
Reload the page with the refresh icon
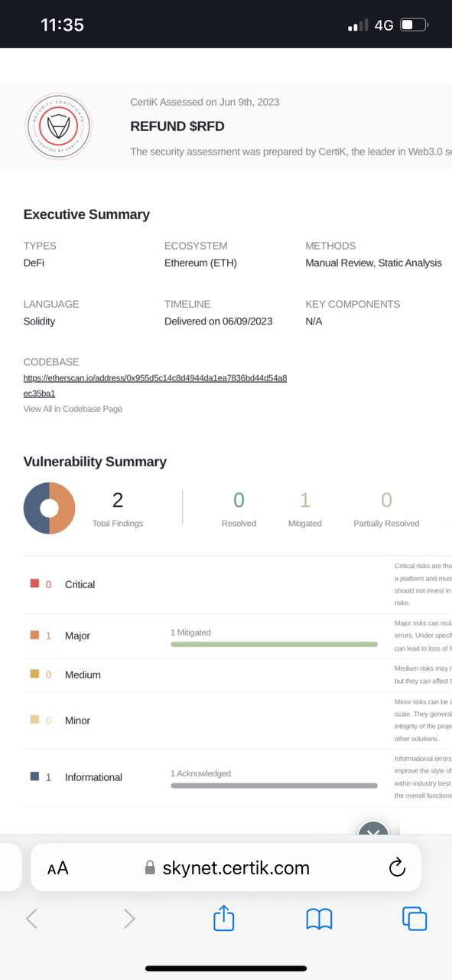point(396,867)
